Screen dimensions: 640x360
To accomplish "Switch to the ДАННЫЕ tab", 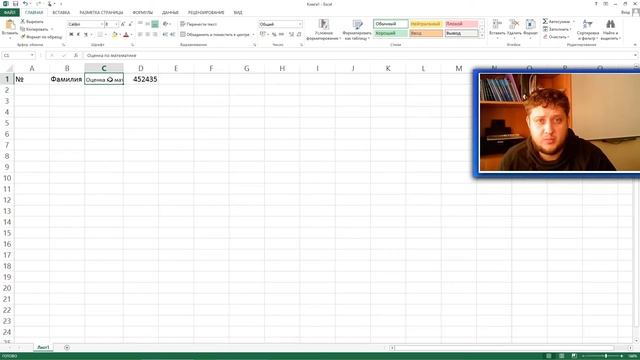I will click(x=170, y=12).
